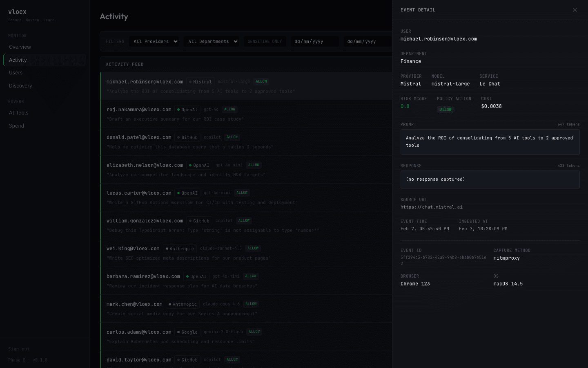Image resolution: width=588 pixels, height=368 pixels.
Task: Click the Mistral provider icon on michael.robinson's event
Action: click(190, 81)
